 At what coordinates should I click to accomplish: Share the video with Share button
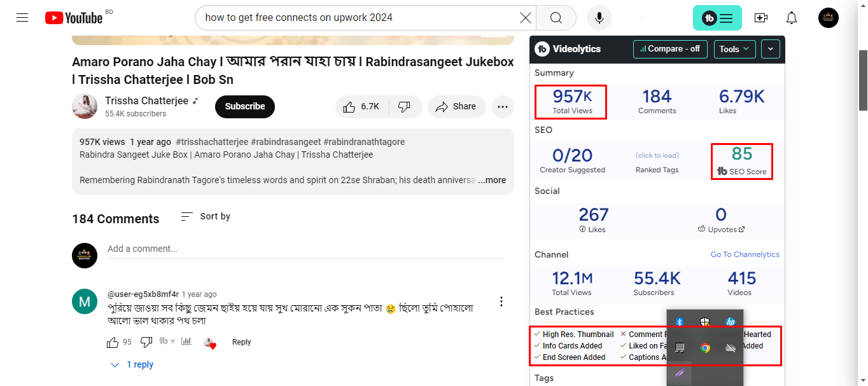click(456, 107)
